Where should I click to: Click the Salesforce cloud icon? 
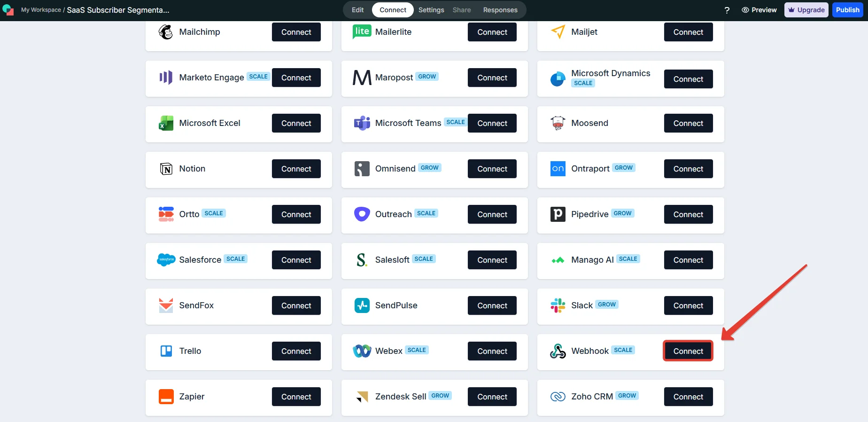point(166,259)
